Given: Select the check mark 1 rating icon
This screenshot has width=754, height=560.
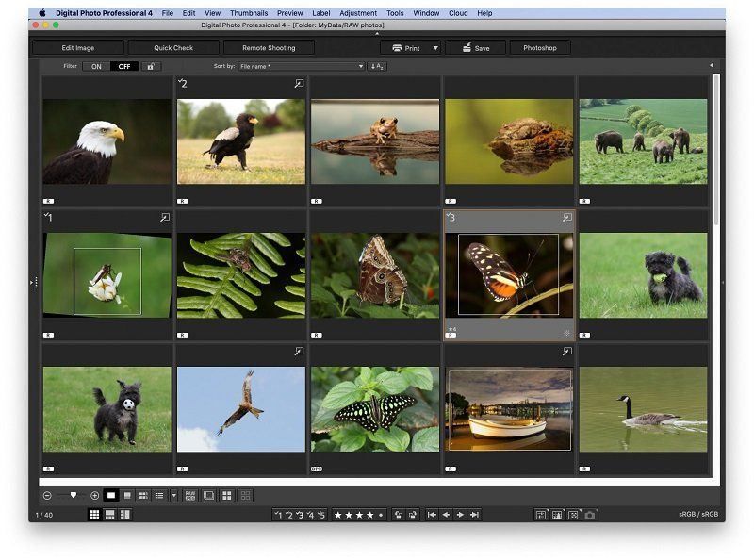Looking at the screenshot, I should (278, 513).
